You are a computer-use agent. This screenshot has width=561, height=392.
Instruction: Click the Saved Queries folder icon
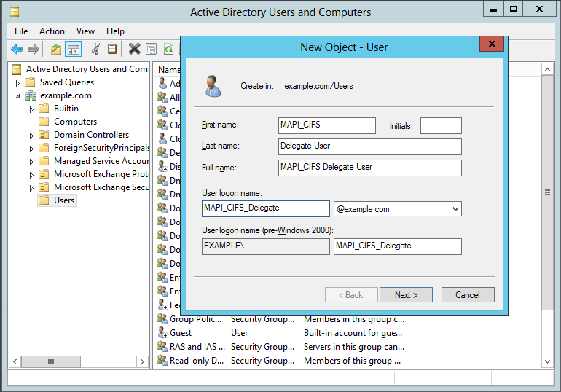click(30, 82)
